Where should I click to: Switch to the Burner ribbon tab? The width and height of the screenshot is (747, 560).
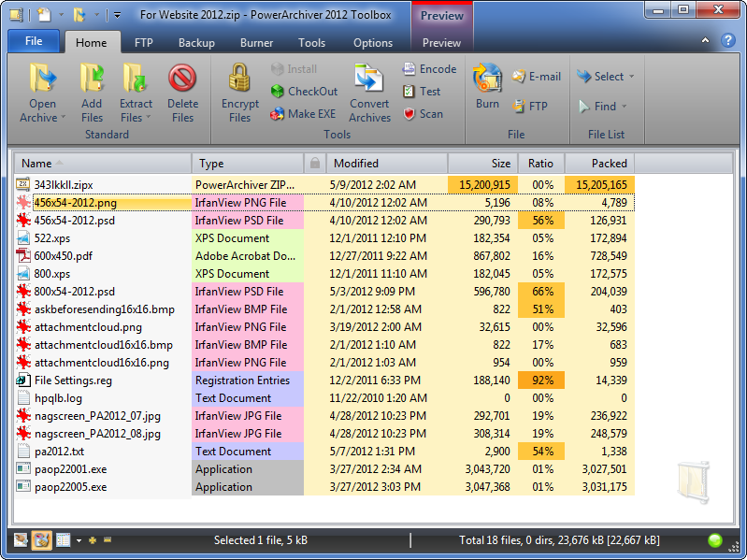(x=256, y=42)
